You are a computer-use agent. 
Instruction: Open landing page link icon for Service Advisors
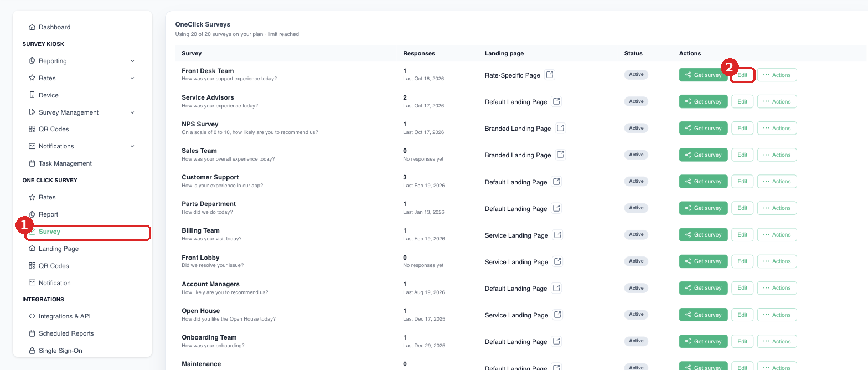(557, 101)
